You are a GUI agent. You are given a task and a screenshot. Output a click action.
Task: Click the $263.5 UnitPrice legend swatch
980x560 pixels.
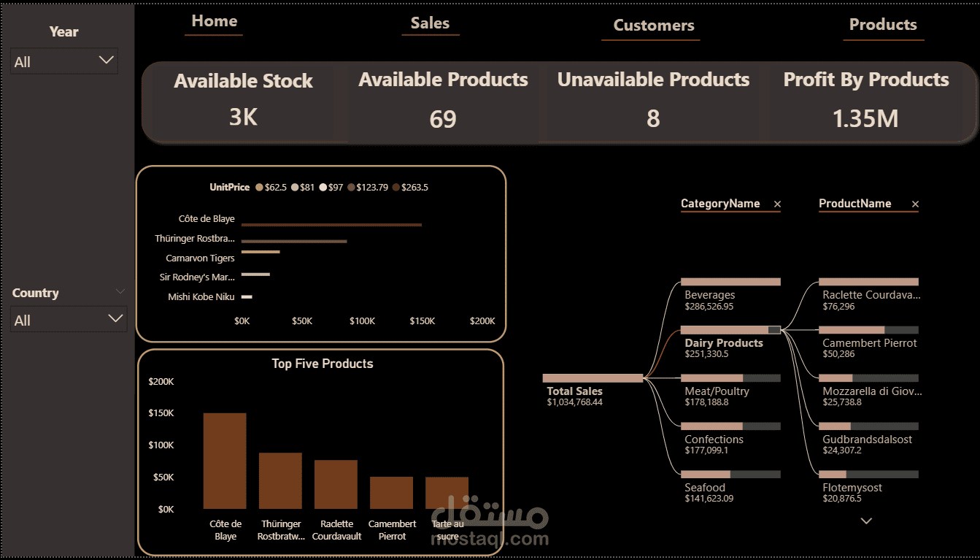pos(396,188)
